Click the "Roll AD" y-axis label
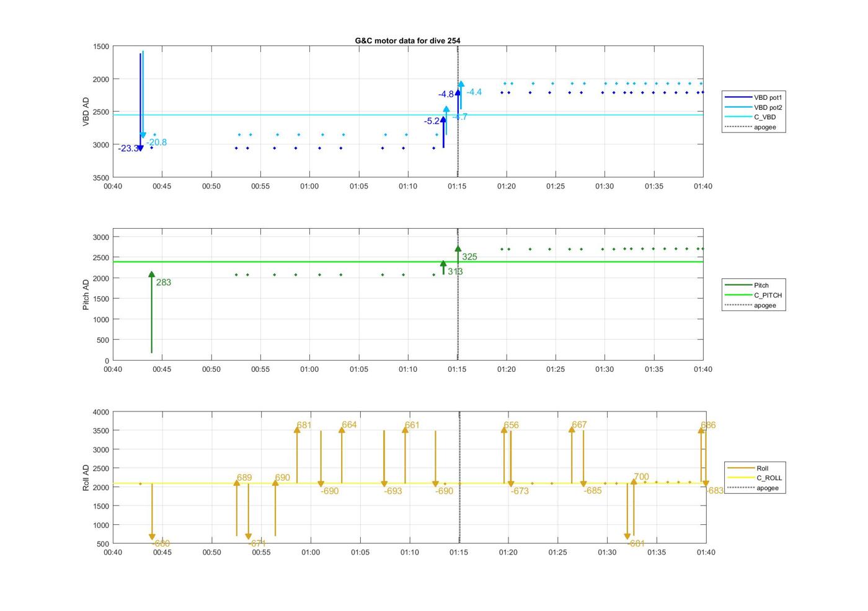The height and width of the screenshot is (611, 868). (86, 478)
